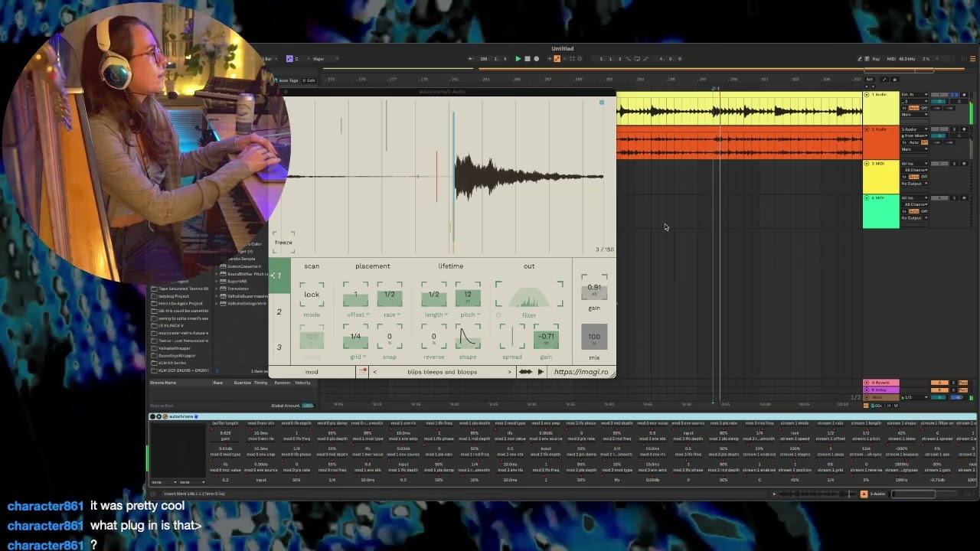This screenshot has width=980, height=551.
Task: Click the small waveform play icon
Action: (x=541, y=372)
